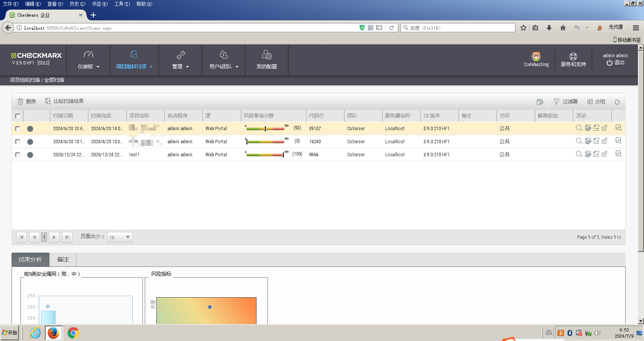Open scan viewer magnifier for test1 row
The width and height of the screenshot is (644, 341).
click(x=579, y=154)
